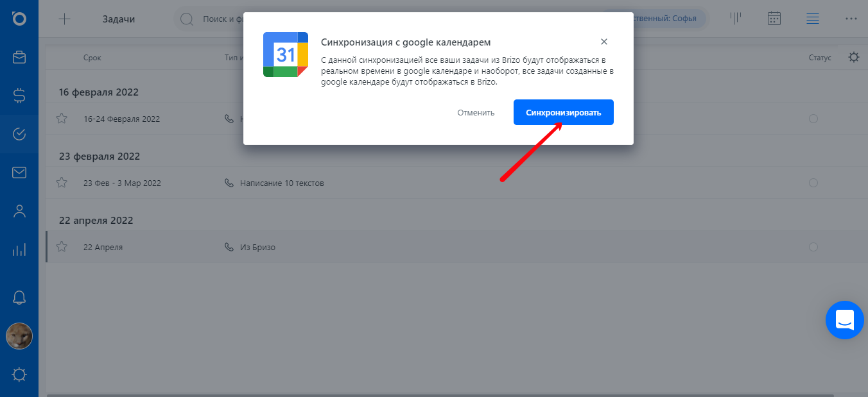The width and height of the screenshot is (868, 397).
Task: Open task dated 16-24 Февраля 2022
Action: coord(121,119)
